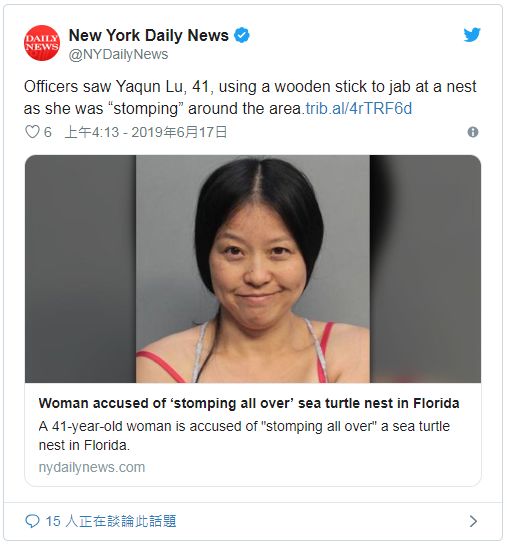Open the Twitter bird logo
Image resolution: width=507 pixels, height=548 pixels.
pyautogui.click(x=472, y=35)
